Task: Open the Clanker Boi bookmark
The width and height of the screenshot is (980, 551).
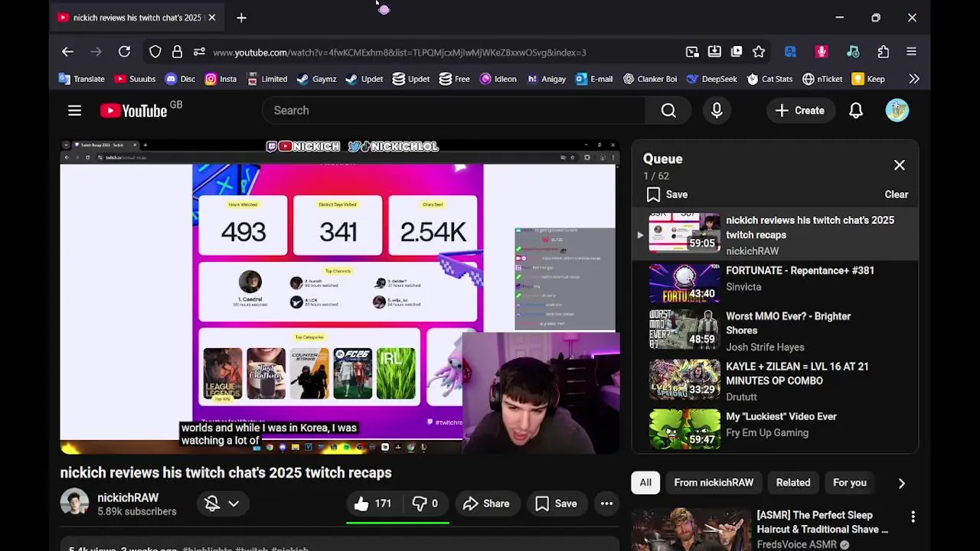Action: (x=650, y=79)
